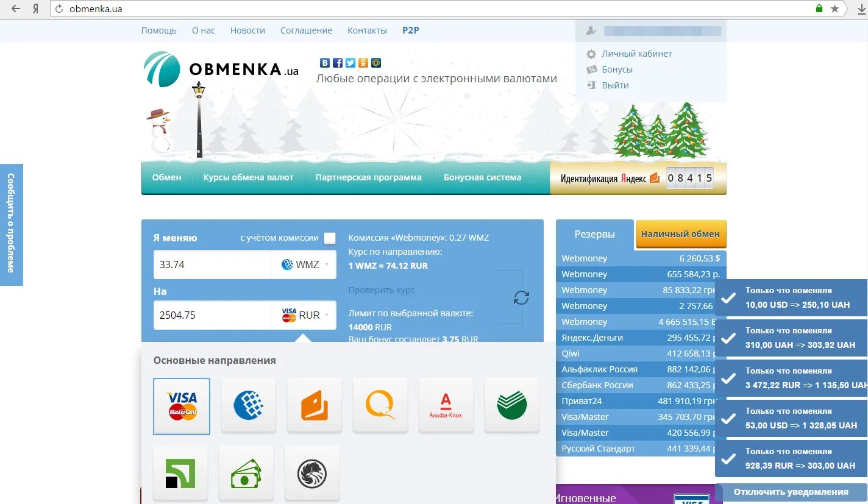Open the Бонусы link
The width and height of the screenshot is (868, 504).
[617, 69]
